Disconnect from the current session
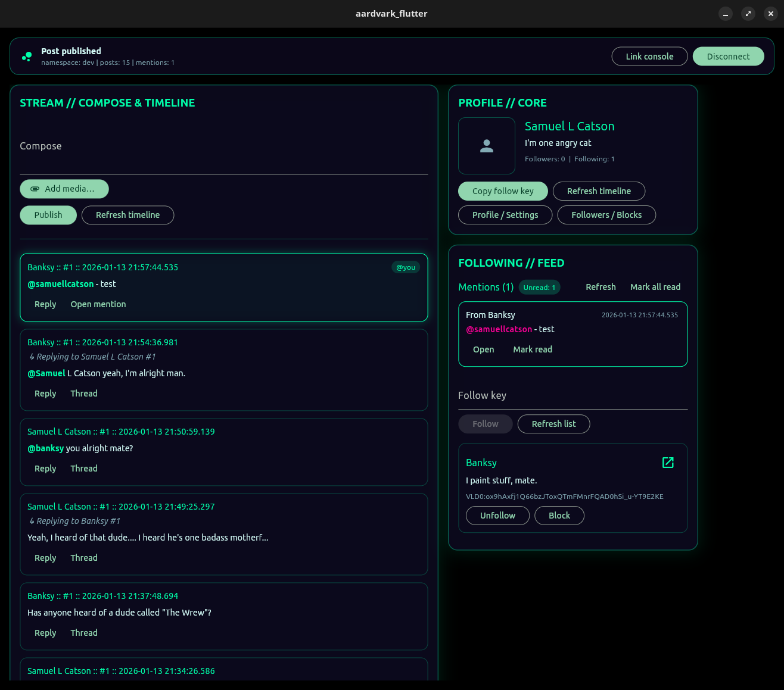This screenshot has width=784, height=690. 727,57
